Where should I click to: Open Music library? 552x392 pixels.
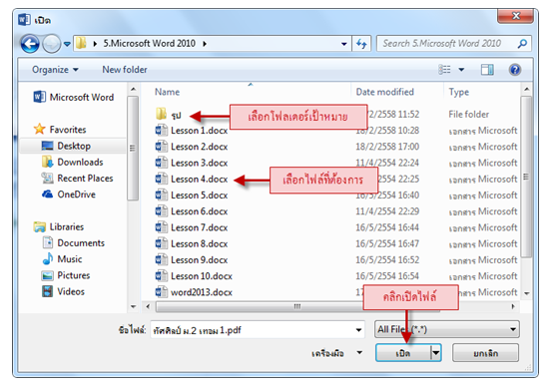pos(62,259)
